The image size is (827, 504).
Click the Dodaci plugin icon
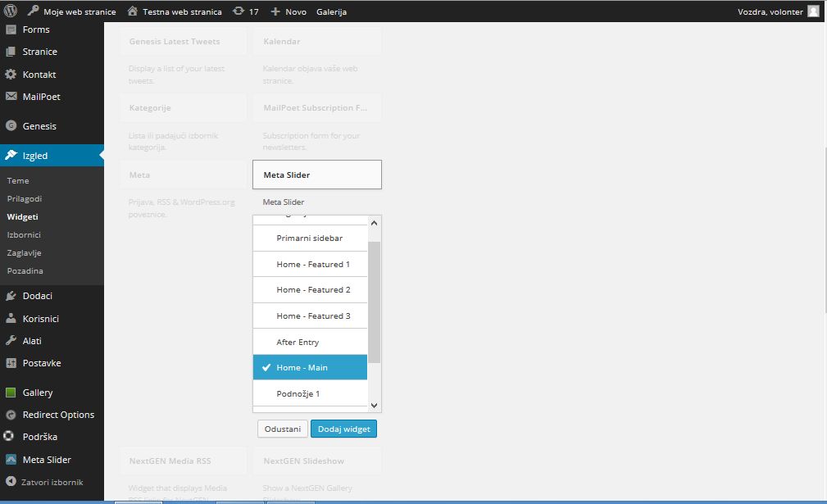click(11, 296)
